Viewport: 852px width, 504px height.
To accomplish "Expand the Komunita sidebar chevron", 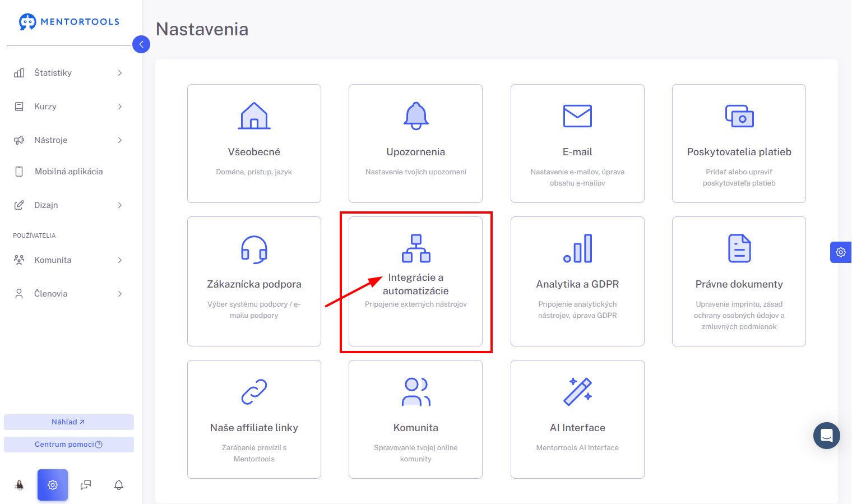I will [119, 260].
